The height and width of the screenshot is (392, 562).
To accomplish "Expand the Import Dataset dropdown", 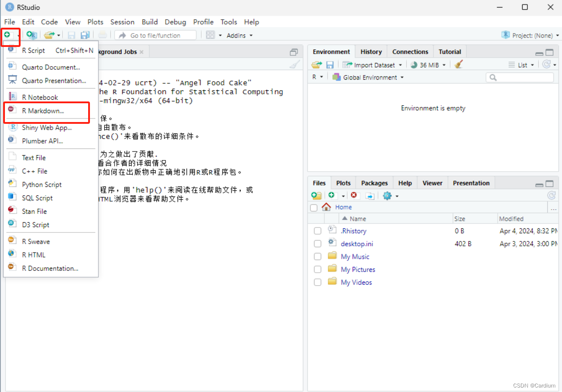I will click(373, 65).
